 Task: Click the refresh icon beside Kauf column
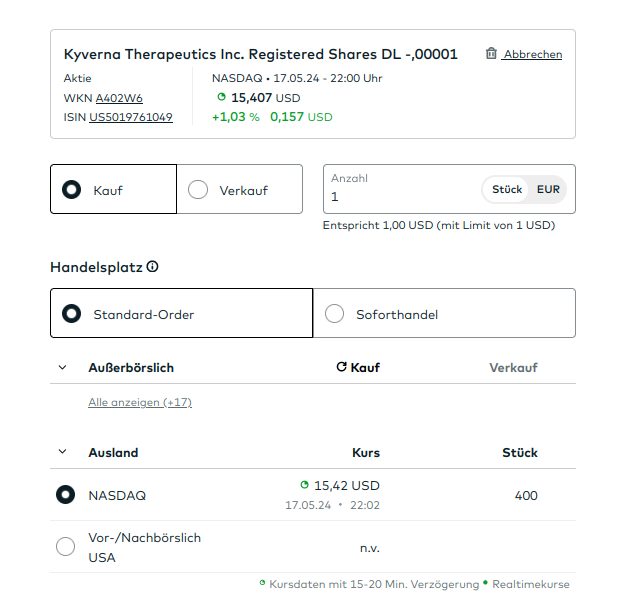(341, 368)
